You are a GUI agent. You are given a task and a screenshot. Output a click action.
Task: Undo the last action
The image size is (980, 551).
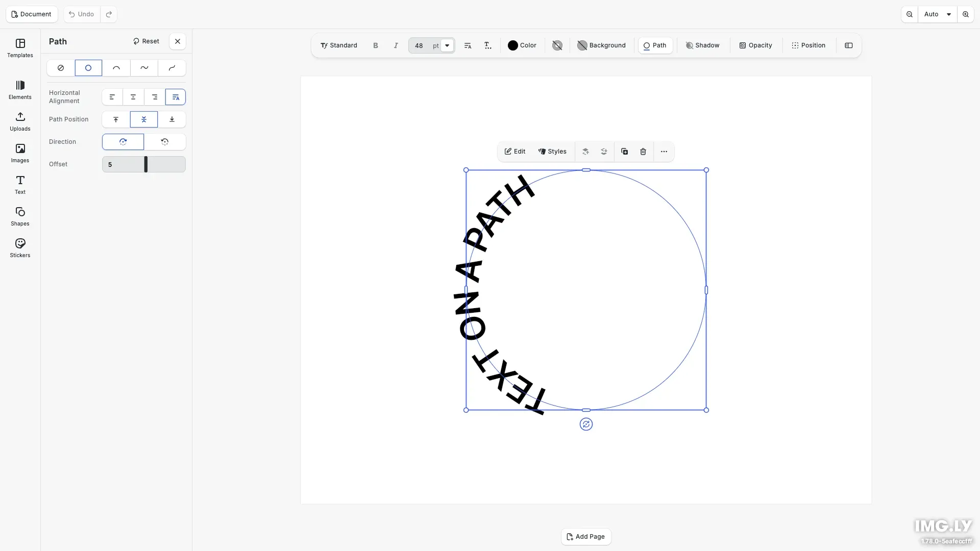pyautogui.click(x=82, y=14)
